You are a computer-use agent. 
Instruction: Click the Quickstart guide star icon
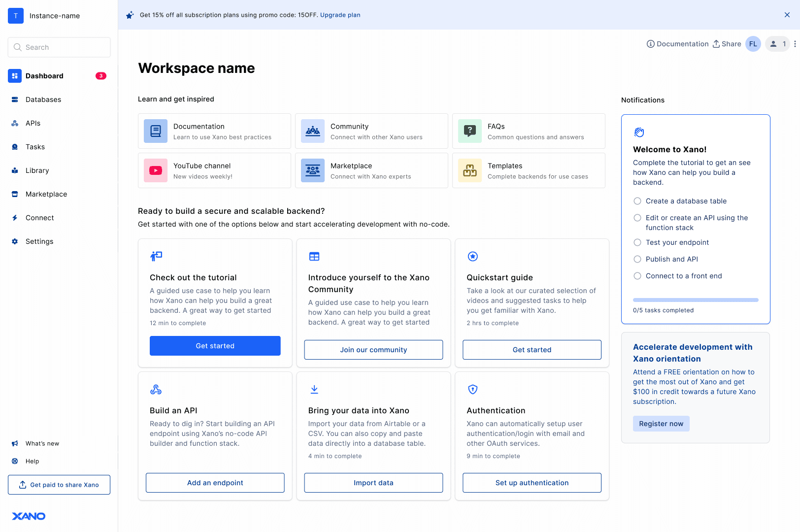click(473, 256)
